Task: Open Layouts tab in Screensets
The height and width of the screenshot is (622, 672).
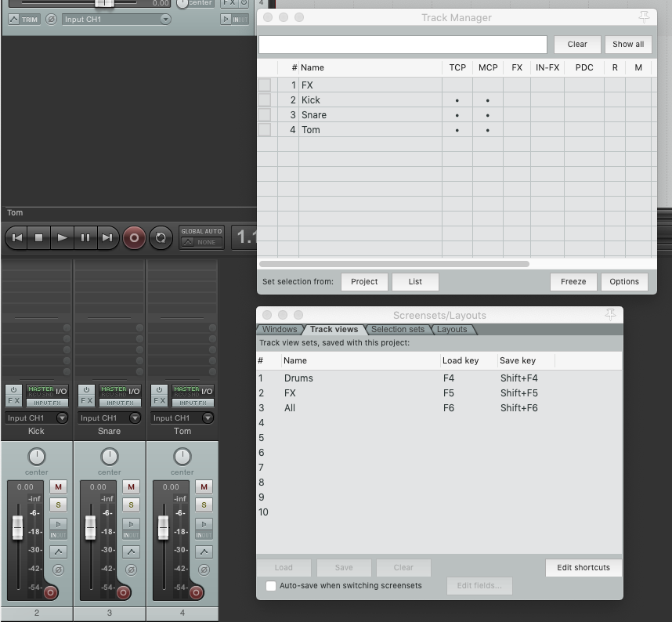Action: (x=452, y=329)
